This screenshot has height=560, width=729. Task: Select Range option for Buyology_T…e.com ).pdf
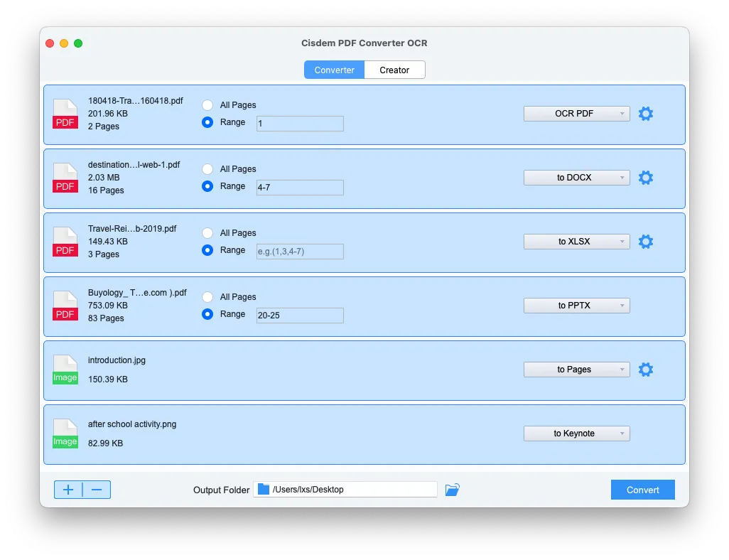pyautogui.click(x=207, y=314)
